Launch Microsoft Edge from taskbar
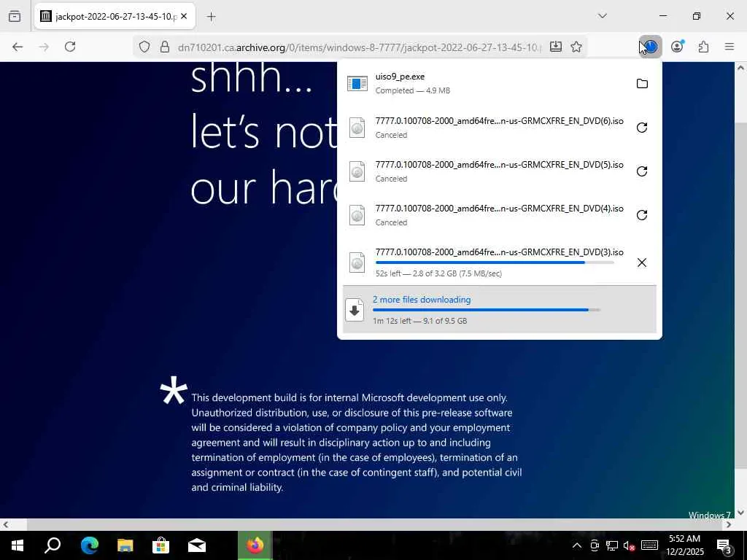 pyautogui.click(x=89, y=545)
